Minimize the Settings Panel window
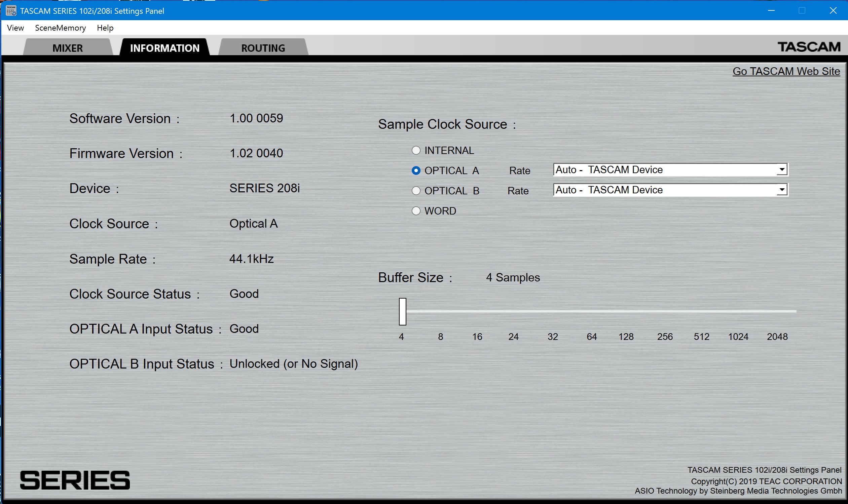This screenshot has height=504, width=848. point(771,10)
